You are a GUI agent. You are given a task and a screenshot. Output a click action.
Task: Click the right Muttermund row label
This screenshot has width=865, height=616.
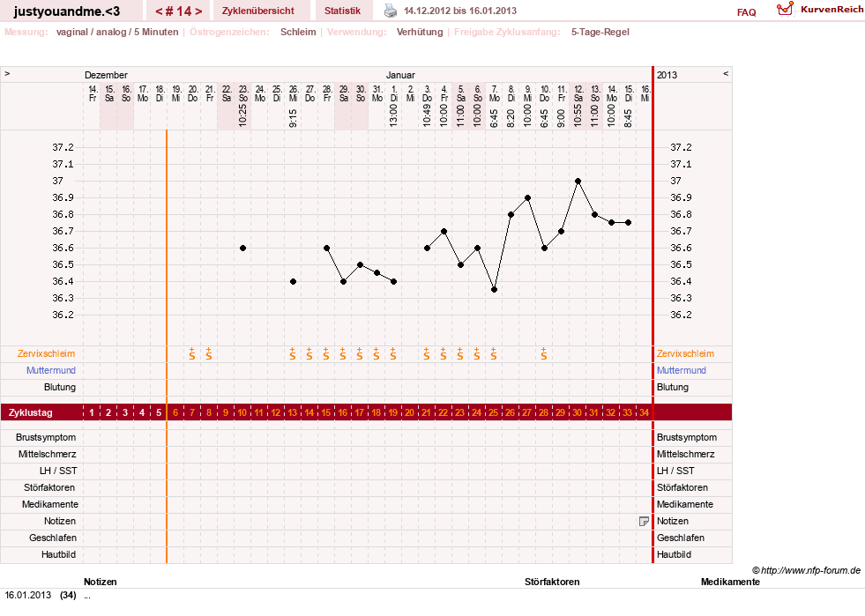[x=682, y=371]
